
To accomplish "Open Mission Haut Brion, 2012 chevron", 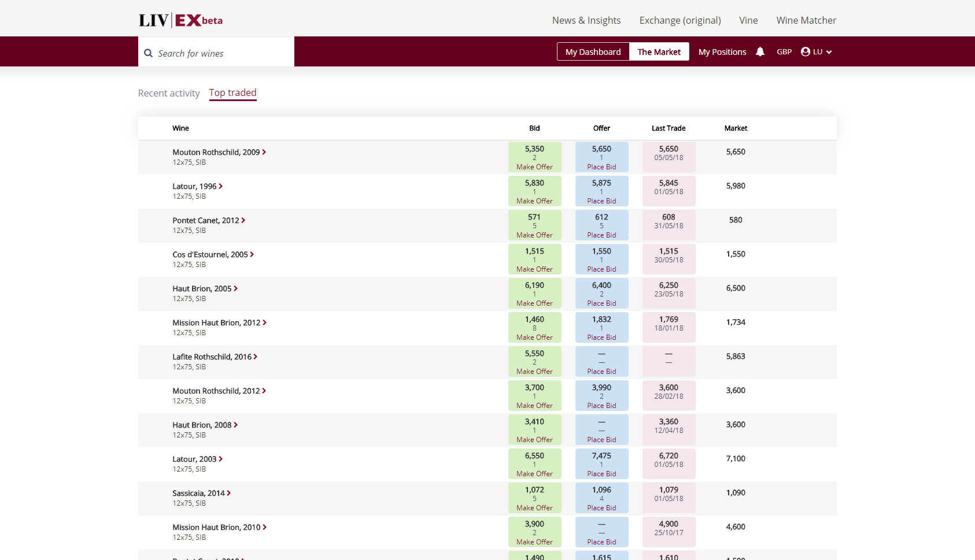I will coord(265,322).
